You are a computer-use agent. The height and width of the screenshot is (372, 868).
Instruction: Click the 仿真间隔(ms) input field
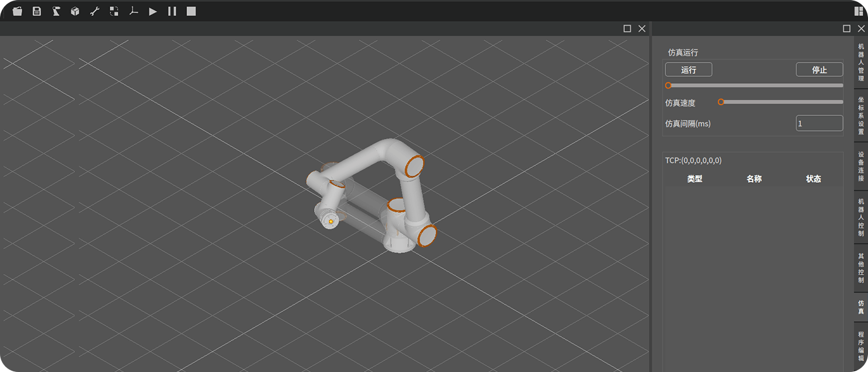point(819,123)
